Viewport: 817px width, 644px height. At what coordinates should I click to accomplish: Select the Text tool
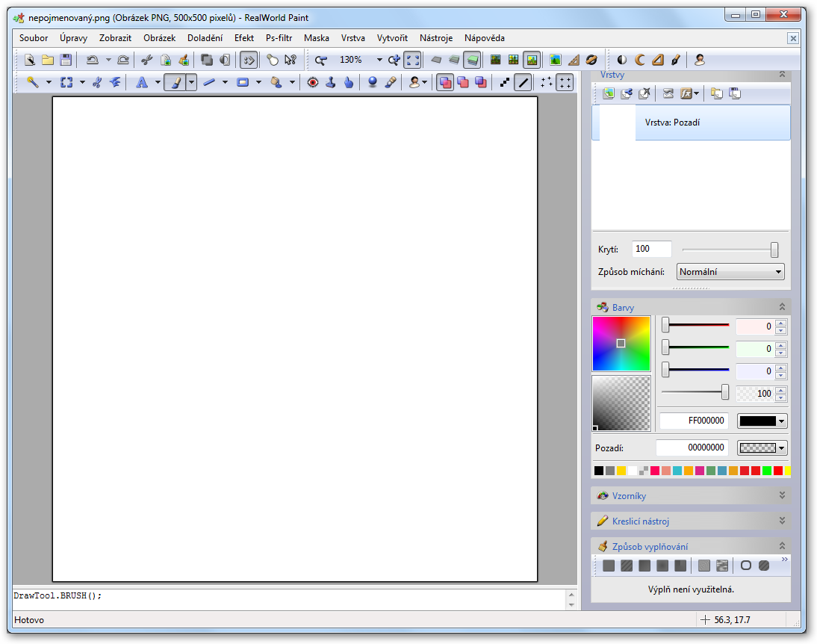pyautogui.click(x=141, y=82)
